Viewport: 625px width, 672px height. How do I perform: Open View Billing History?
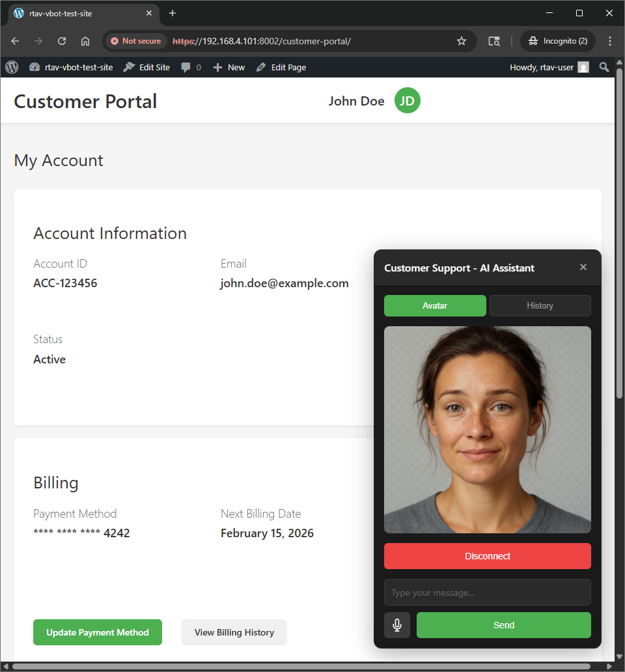(x=234, y=632)
